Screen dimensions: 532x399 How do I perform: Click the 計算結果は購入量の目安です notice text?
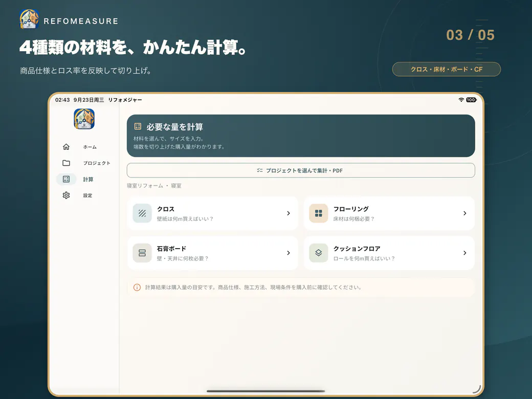254,287
